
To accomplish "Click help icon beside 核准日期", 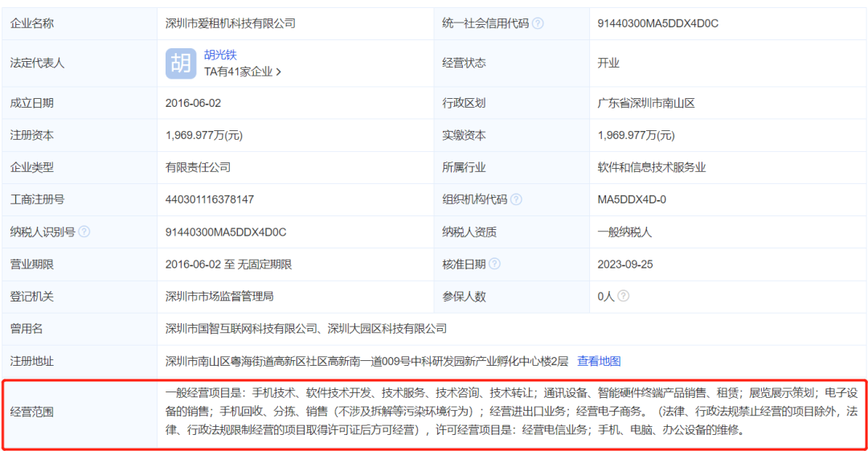I will [494, 264].
